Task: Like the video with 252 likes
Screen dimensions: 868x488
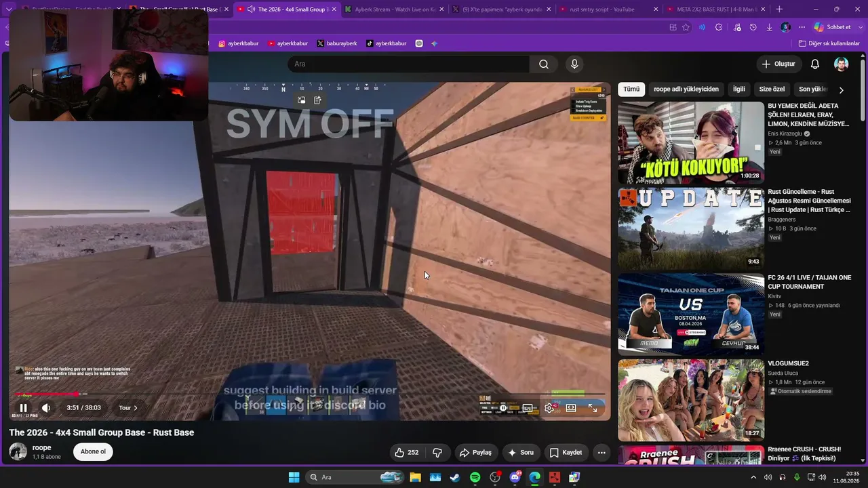Action: (x=407, y=452)
